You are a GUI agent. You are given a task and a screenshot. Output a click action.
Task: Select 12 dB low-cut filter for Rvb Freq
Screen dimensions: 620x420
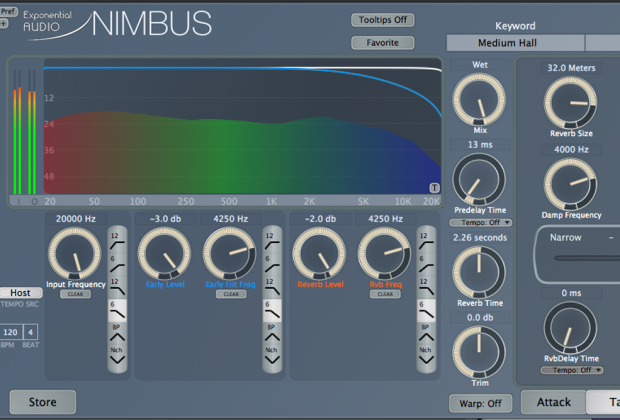pyautogui.click(x=426, y=241)
